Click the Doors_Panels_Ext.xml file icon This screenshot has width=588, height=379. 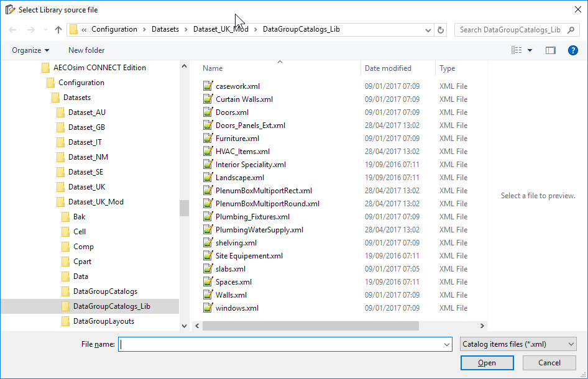(208, 126)
